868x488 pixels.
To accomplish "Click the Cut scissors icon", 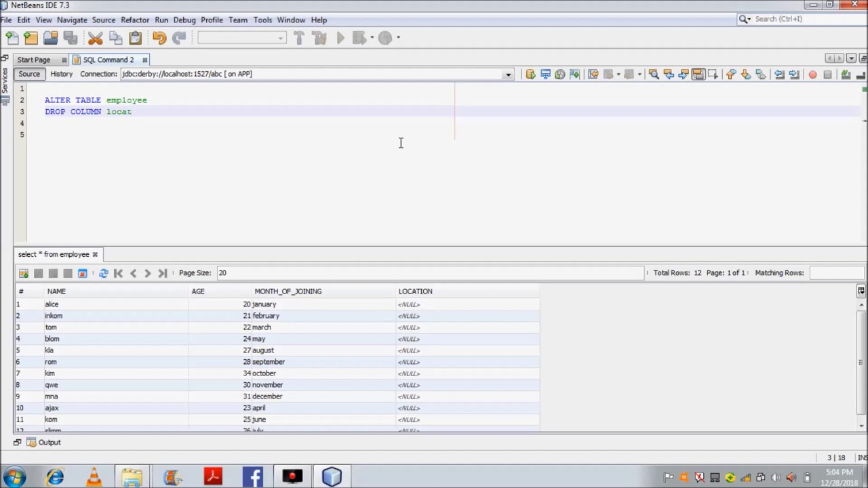I will (x=96, y=38).
